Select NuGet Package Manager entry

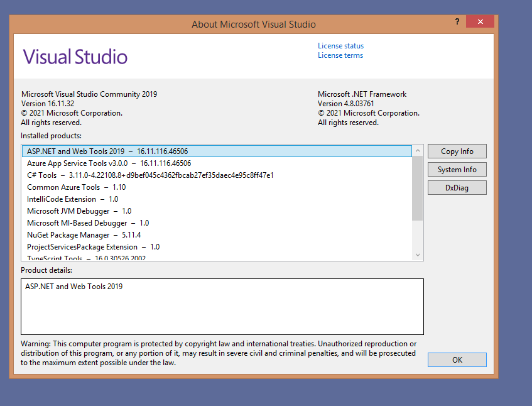click(x=217, y=234)
